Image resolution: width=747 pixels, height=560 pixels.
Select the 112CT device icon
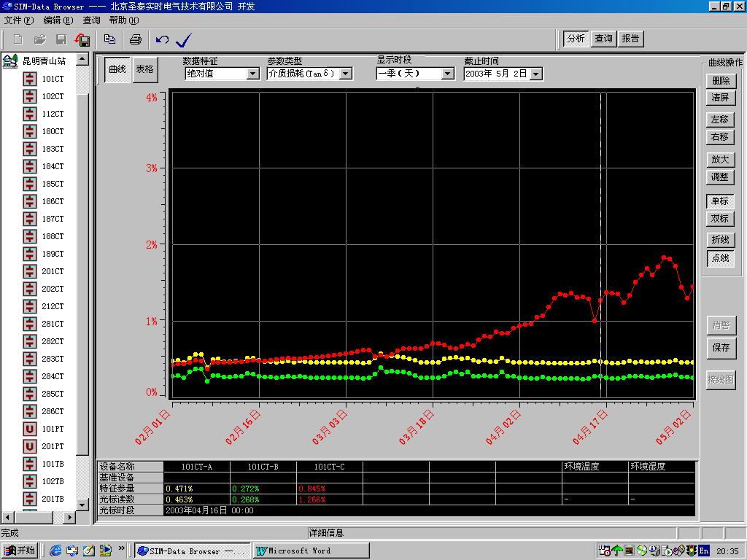30,114
